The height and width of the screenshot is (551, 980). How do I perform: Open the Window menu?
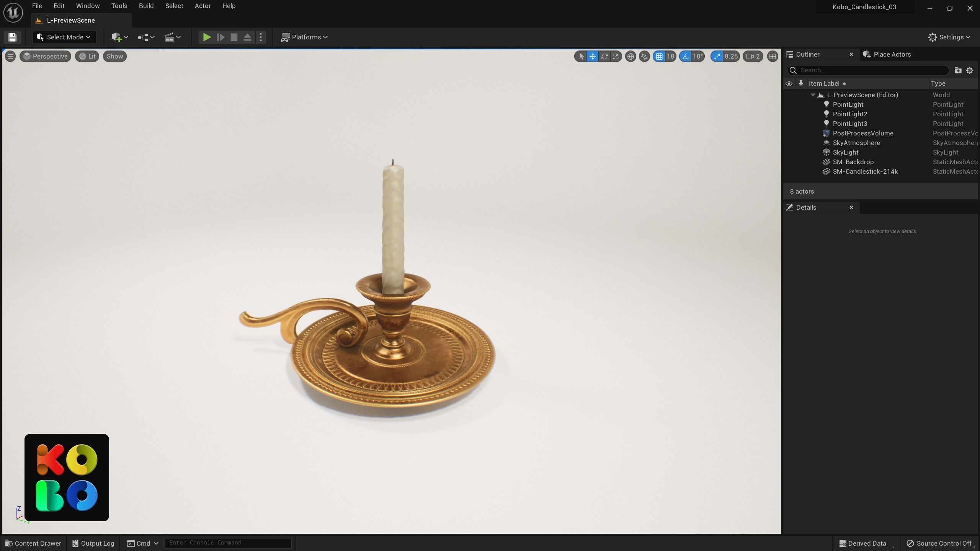88,6
